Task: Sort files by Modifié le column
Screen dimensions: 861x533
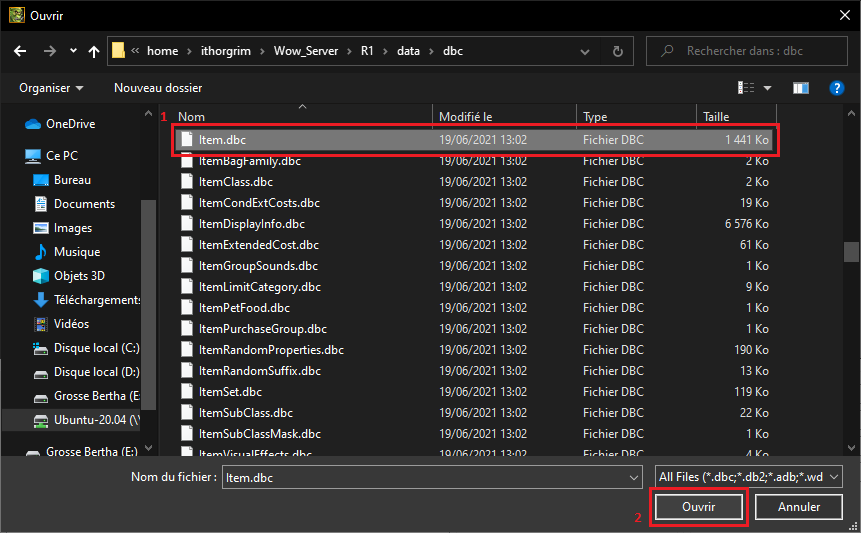Action: point(466,117)
